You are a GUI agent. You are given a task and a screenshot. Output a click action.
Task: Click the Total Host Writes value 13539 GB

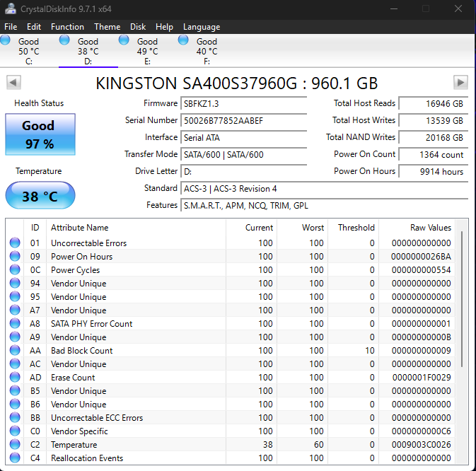click(x=433, y=120)
